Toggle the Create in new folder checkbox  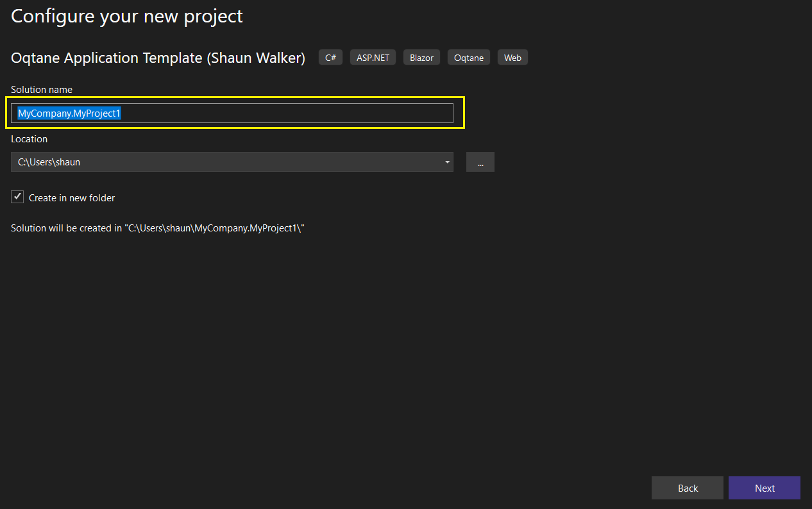click(x=18, y=197)
